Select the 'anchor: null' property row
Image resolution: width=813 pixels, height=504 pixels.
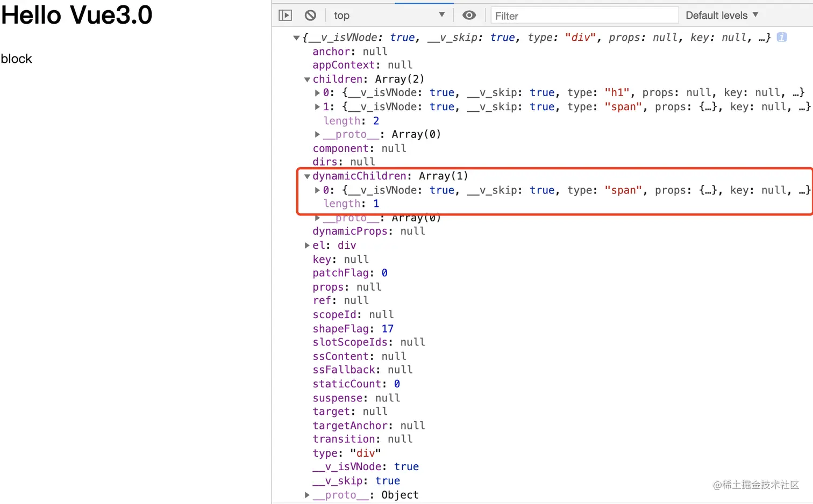coord(350,52)
